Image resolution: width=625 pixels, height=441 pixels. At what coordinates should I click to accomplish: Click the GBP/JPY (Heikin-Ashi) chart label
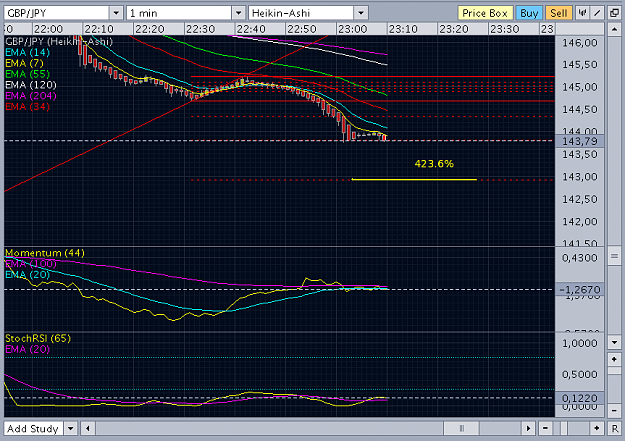[x=59, y=41]
